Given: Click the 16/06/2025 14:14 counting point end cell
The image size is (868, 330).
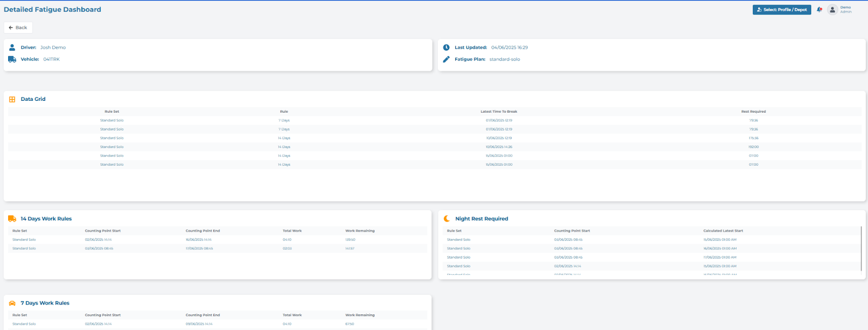Looking at the screenshot, I should tap(199, 240).
